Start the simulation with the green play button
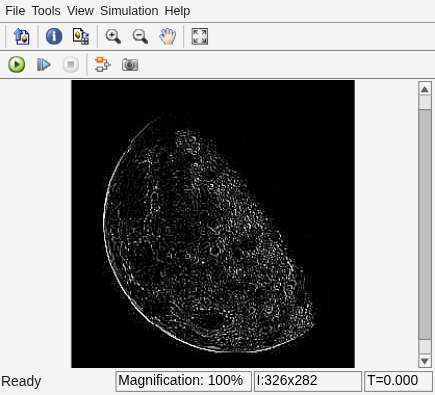Screen dimensions: 435x395 17,64
